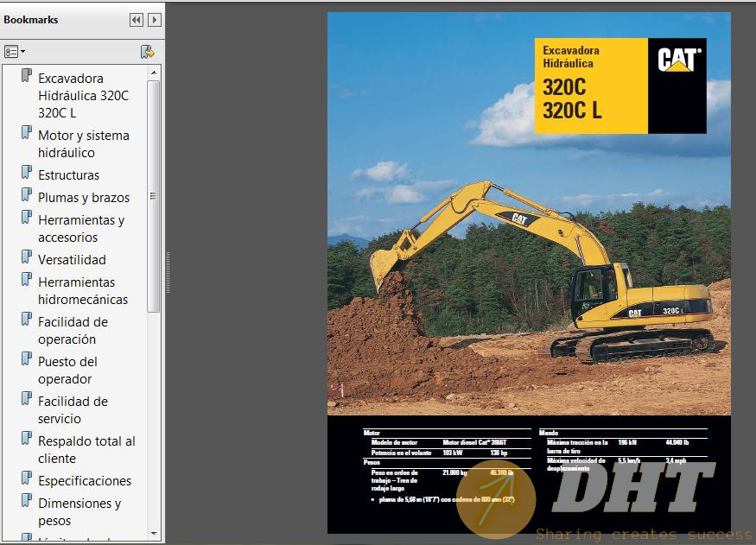The height and width of the screenshot is (545, 756).
Task: Go to 'Motor y sistema hidráulico' bookmark
Action: [x=84, y=143]
